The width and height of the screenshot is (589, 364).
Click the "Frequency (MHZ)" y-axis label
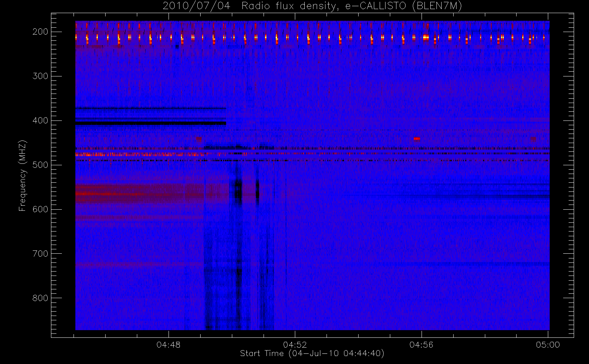pyautogui.click(x=23, y=175)
